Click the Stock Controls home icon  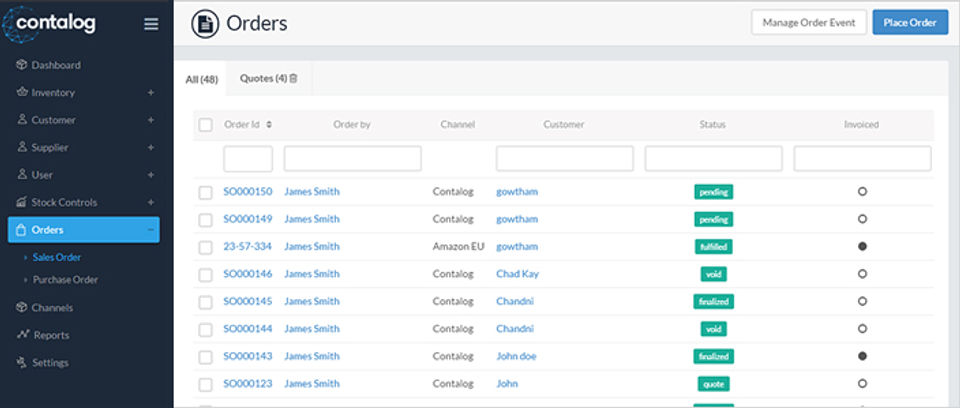pos(22,202)
